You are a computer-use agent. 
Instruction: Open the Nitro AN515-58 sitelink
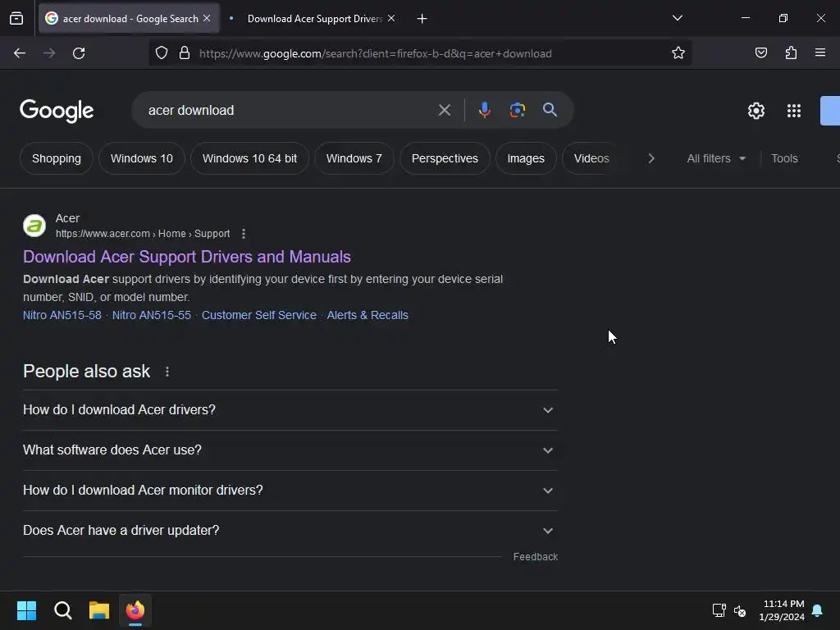62,315
